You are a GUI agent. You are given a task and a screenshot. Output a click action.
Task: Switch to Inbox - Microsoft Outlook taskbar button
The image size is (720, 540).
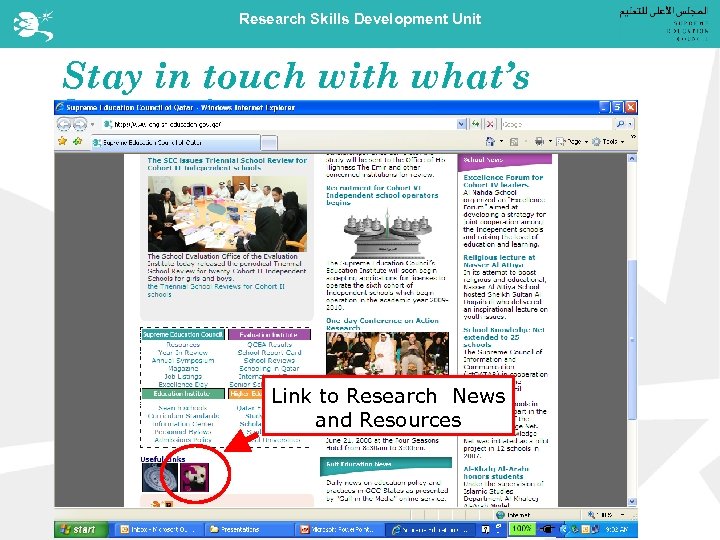(x=158, y=529)
